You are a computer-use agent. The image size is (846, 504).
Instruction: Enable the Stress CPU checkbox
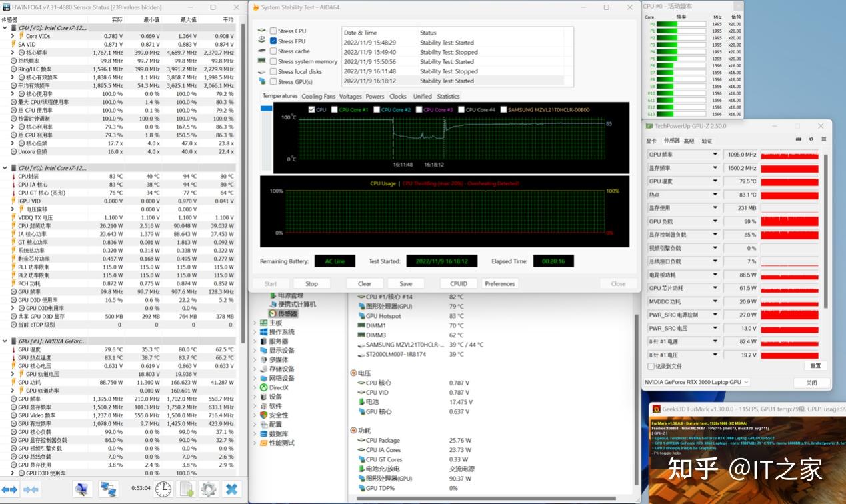click(x=273, y=31)
